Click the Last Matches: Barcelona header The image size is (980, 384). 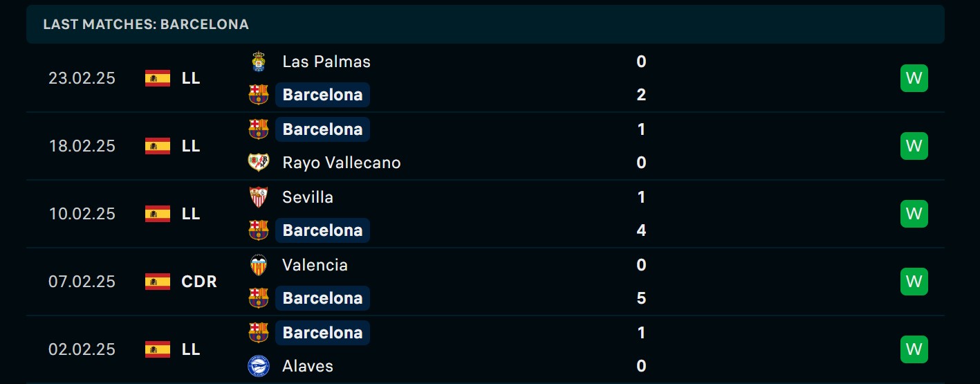[x=146, y=24]
